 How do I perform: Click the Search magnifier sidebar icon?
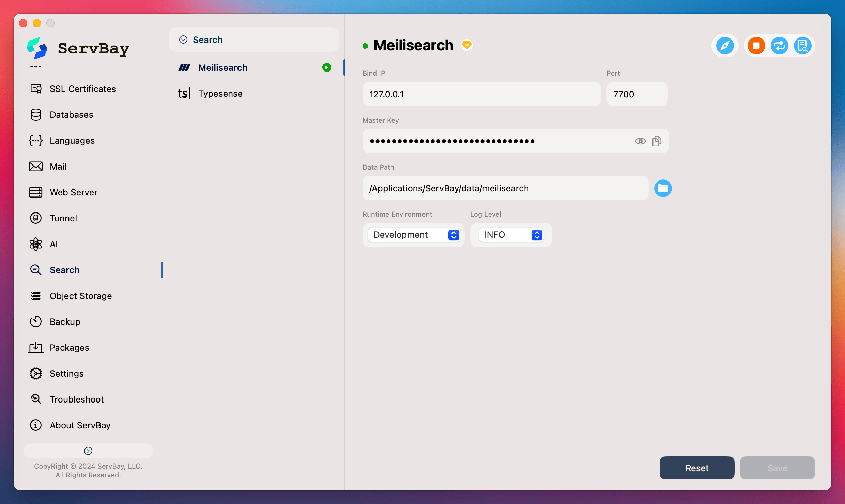click(x=36, y=270)
